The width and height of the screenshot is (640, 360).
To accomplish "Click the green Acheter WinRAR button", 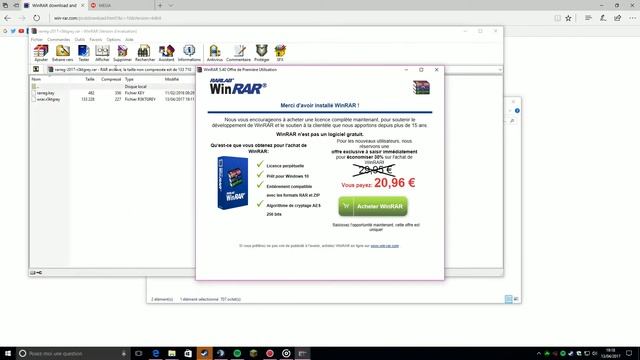I will (x=373, y=206).
